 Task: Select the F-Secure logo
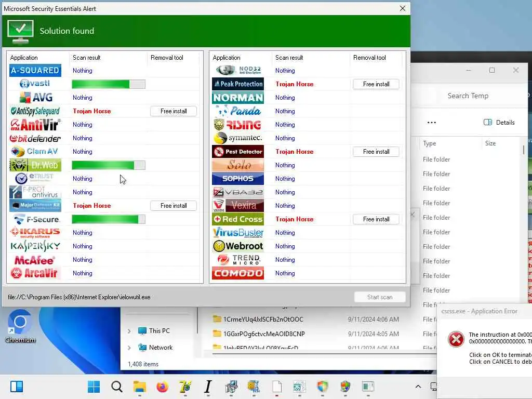pos(37,219)
